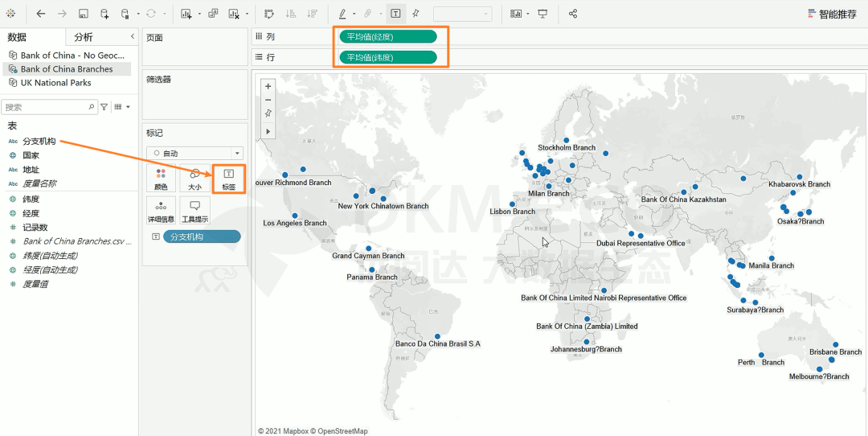The height and width of the screenshot is (436, 868).
Task: Select Bank of China - No Geoc... data source
Action: [67, 56]
